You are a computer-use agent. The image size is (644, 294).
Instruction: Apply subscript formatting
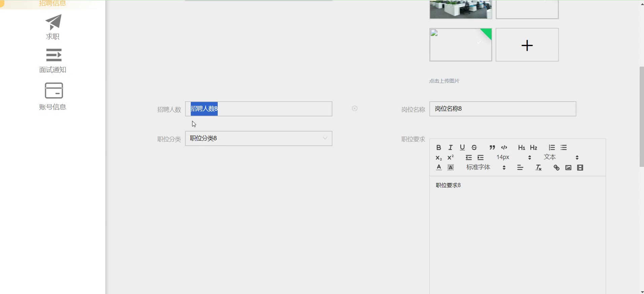[x=438, y=157]
